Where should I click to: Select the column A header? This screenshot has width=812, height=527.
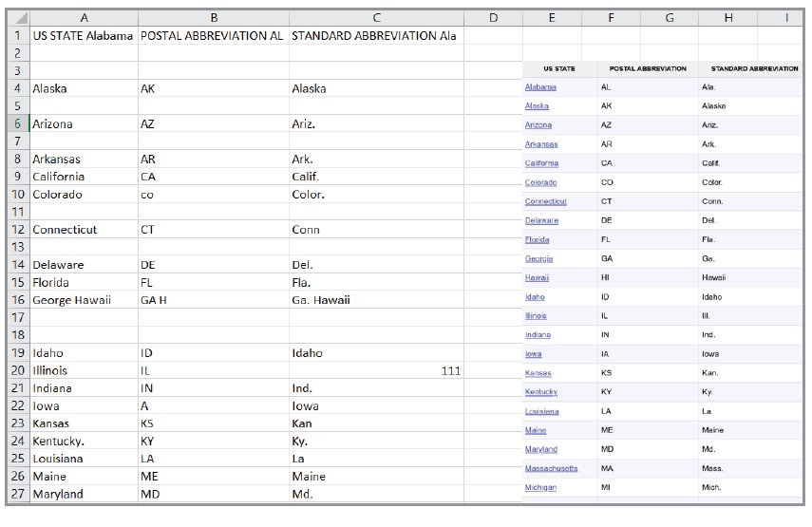(x=84, y=18)
